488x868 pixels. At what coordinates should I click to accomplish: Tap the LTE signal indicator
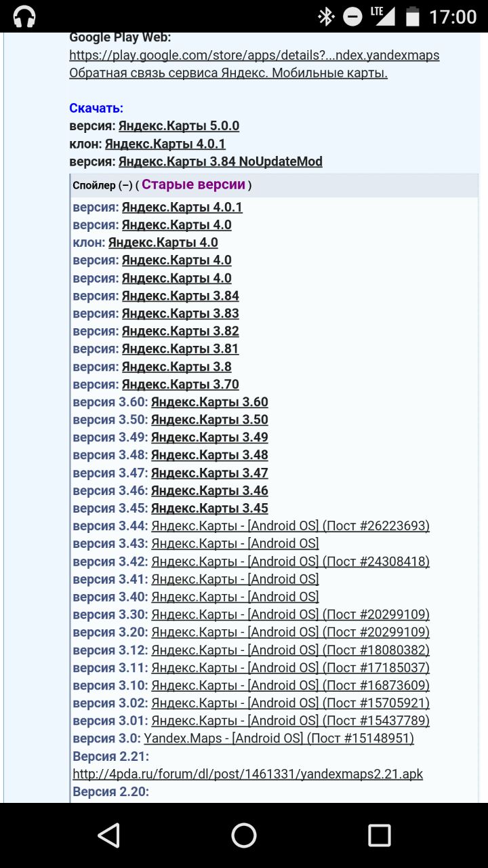(x=383, y=16)
